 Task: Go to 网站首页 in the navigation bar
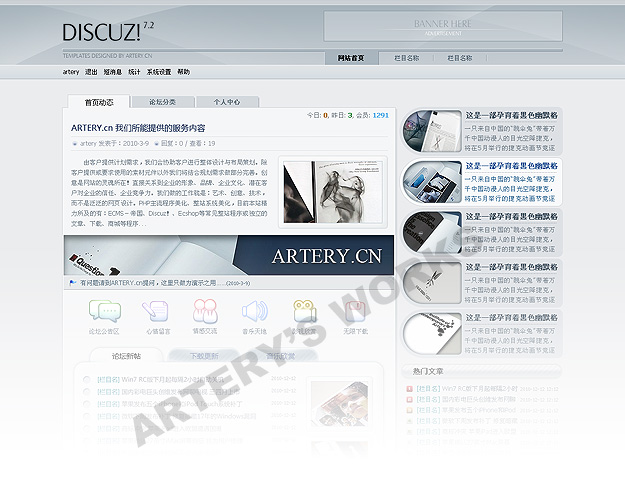(351, 59)
